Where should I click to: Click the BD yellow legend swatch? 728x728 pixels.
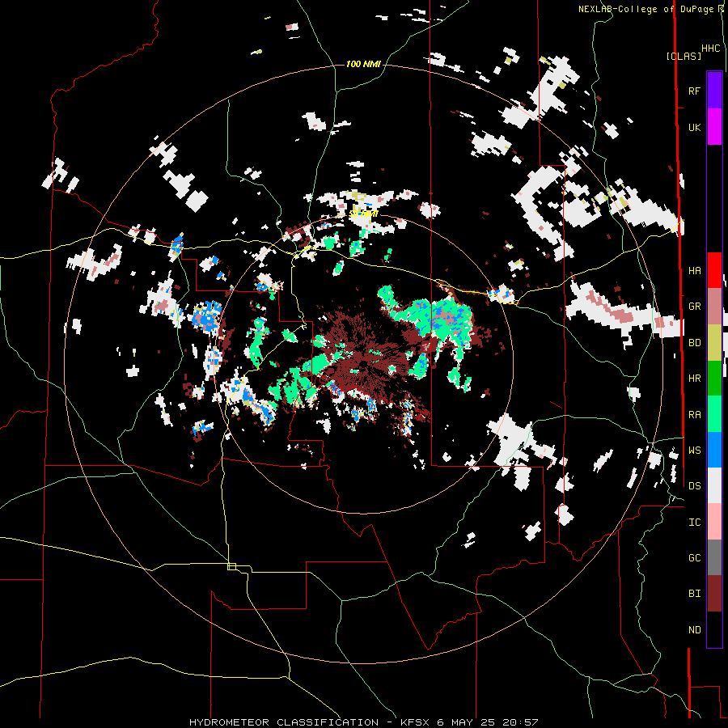pos(714,343)
